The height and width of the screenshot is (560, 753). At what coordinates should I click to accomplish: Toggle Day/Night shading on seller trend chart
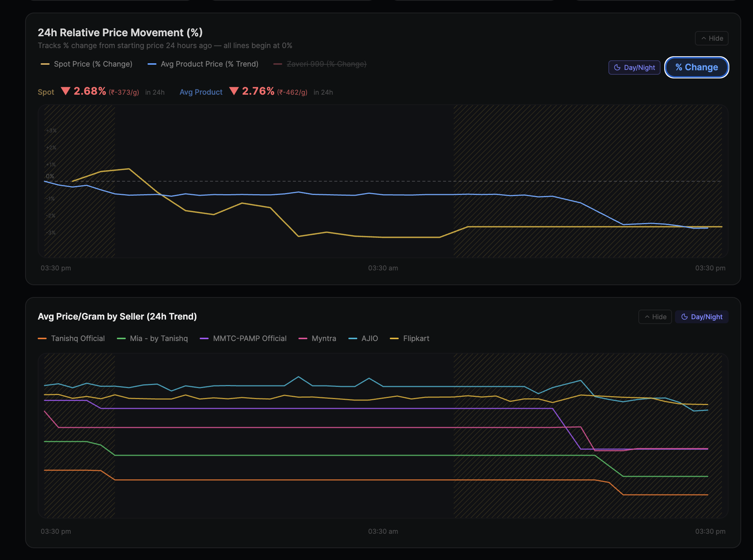pyautogui.click(x=702, y=317)
